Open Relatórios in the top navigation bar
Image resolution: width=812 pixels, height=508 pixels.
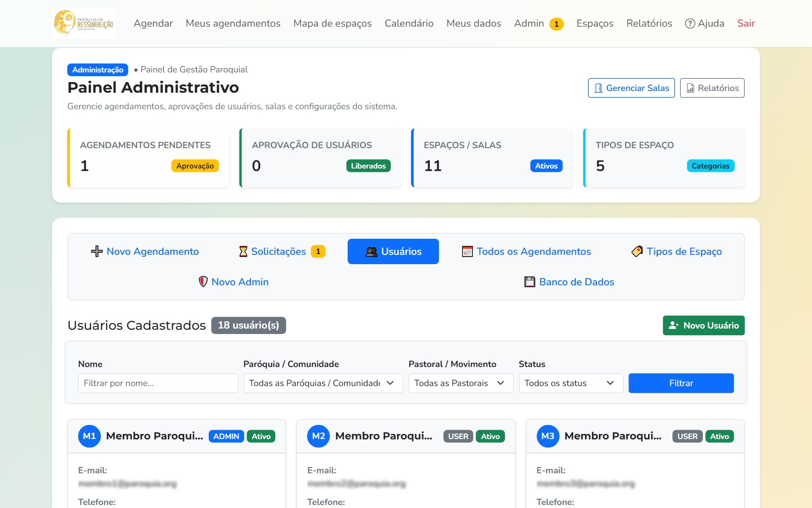pyautogui.click(x=649, y=23)
